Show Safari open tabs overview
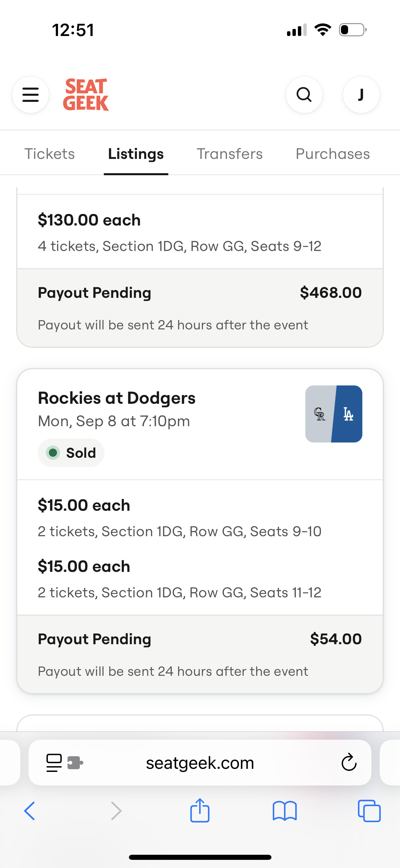Image resolution: width=400 pixels, height=868 pixels. pos(369,811)
